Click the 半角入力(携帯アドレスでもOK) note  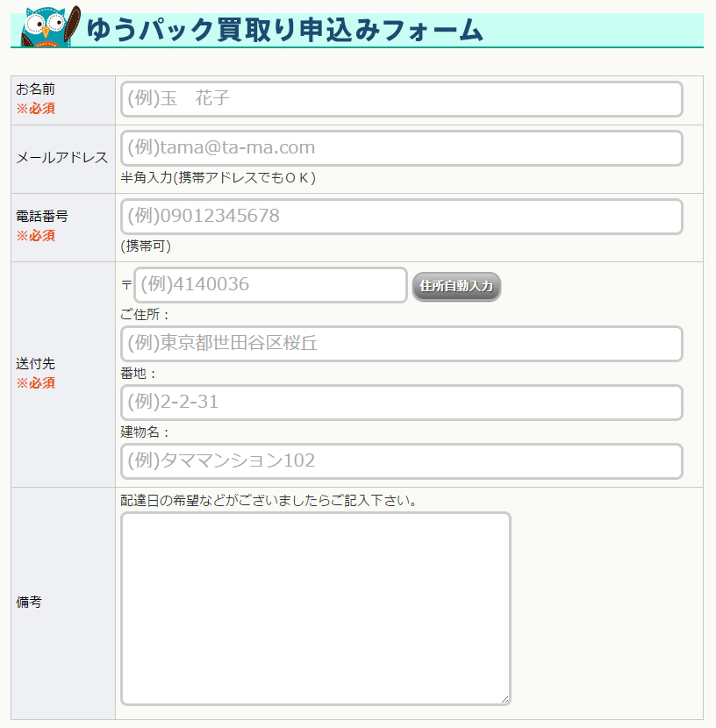(x=218, y=177)
